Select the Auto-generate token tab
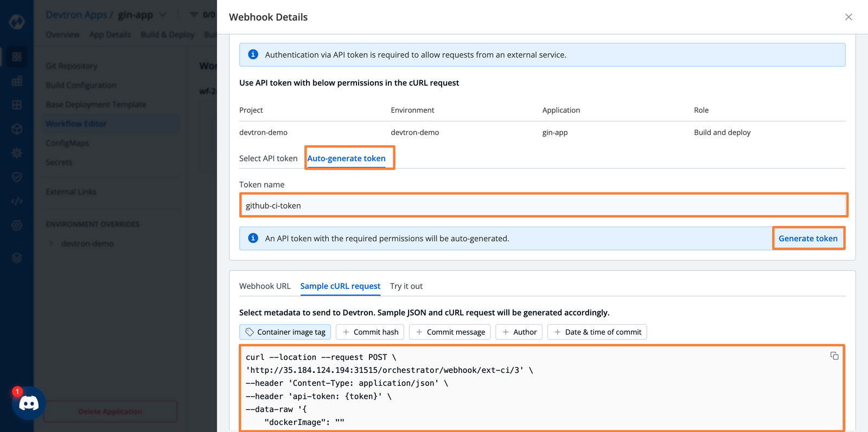This screenshot has height=432, width=868. point(346,158)
